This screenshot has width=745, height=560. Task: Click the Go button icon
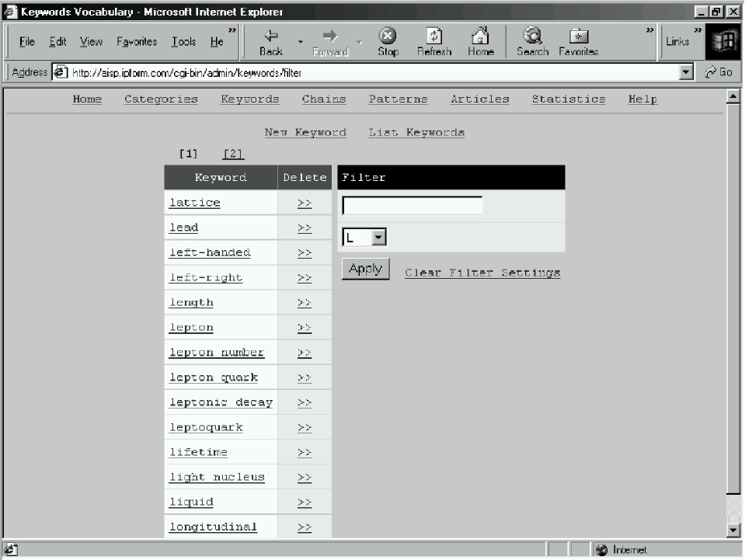click(x=711, y=72)
